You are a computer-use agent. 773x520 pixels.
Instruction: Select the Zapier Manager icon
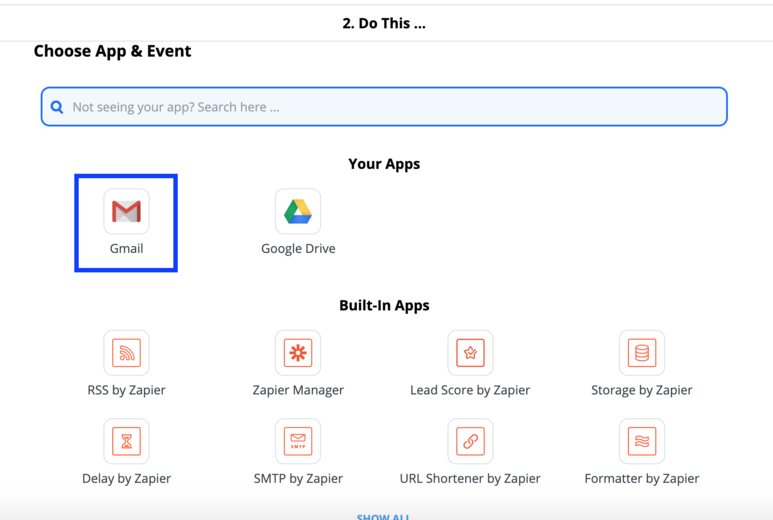tap(298, 353)
